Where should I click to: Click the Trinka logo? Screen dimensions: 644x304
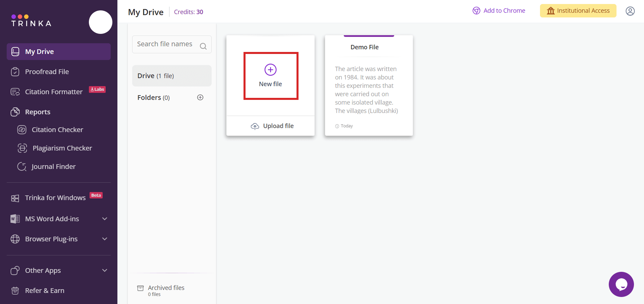coord(31,20)
